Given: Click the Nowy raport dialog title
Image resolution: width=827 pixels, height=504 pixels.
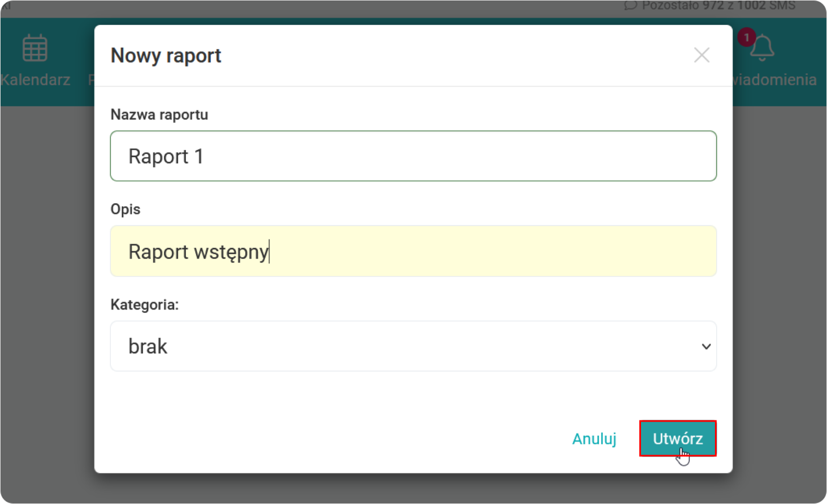Looking at the screenshot, I should click(166, 56).
